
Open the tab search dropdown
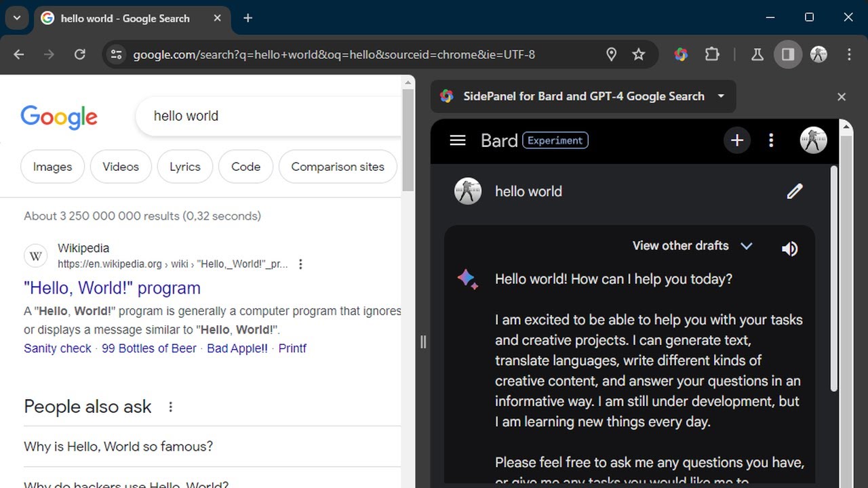pos(16,18)
